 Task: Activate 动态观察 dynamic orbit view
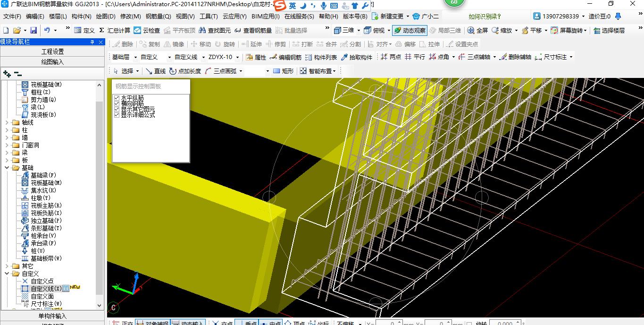coord(410,30)
